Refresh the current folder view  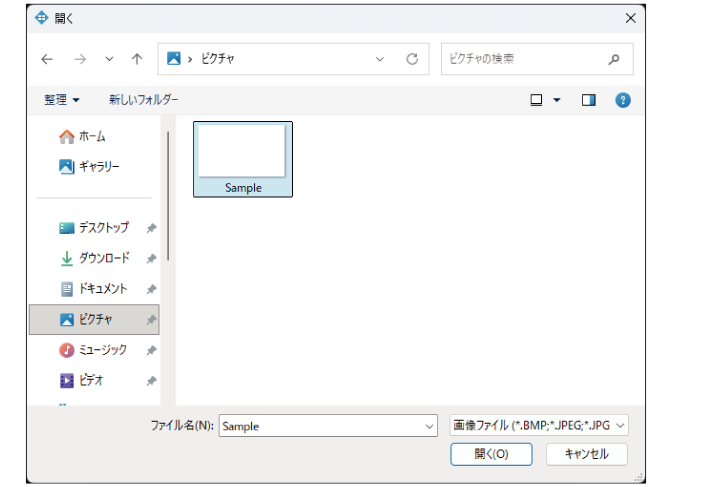(x=412, y=59)
